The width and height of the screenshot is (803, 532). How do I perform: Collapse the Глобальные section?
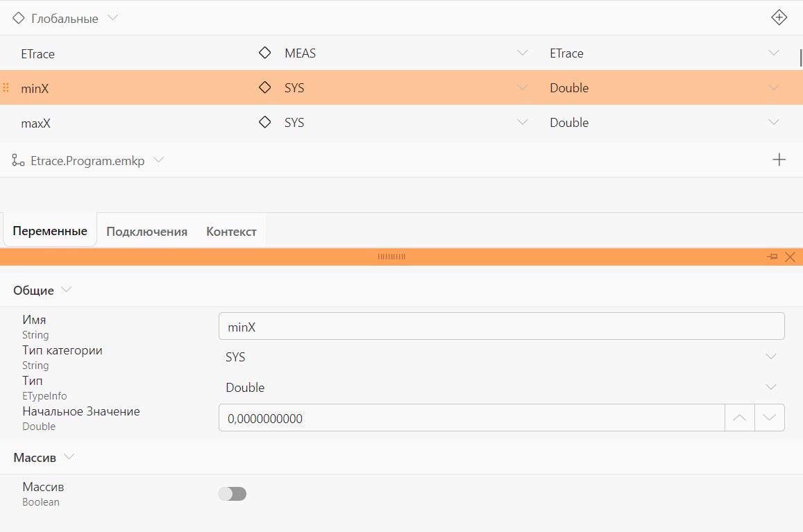(112, 18)
